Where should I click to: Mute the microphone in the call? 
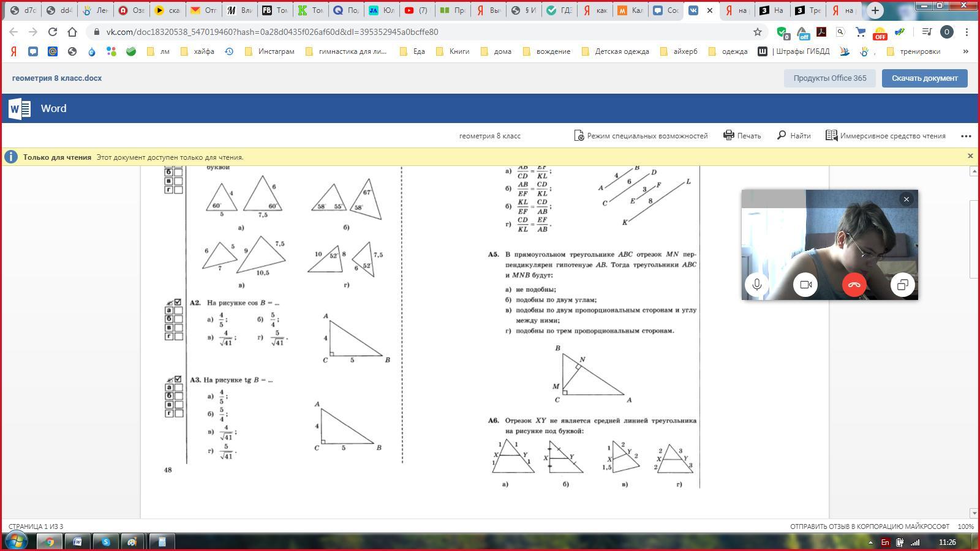click(x=757, y=285)
